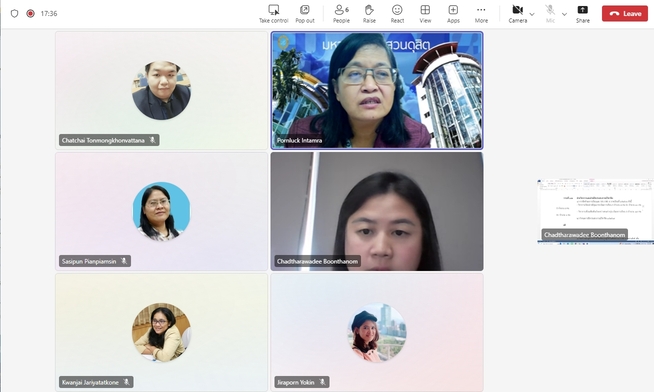Expand camera options dropdown arrow
This screenshot has width=654, height=392.
(532, 14)
